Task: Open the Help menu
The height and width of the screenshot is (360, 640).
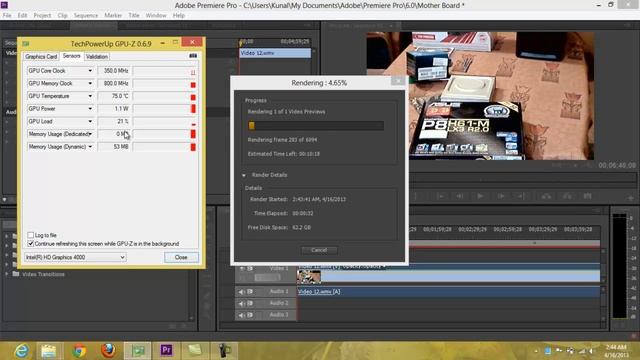Action: tap(179, 15)
